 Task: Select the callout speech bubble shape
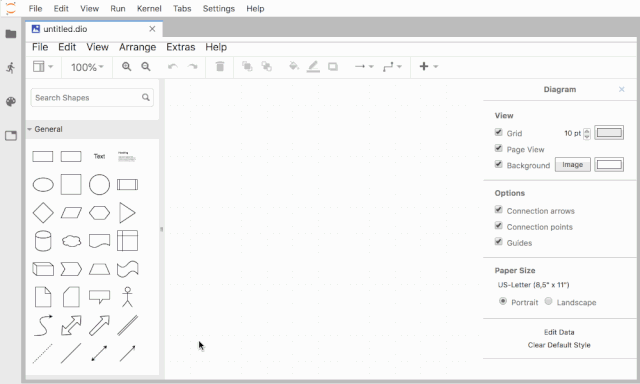coord(99,297)
